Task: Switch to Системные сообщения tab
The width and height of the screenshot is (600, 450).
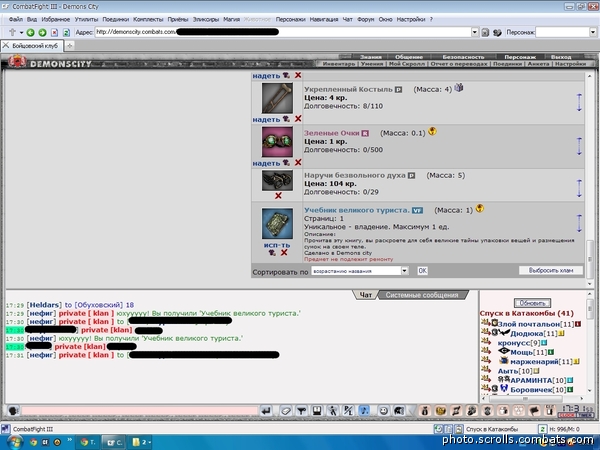Action: click(x=422, y=295)
